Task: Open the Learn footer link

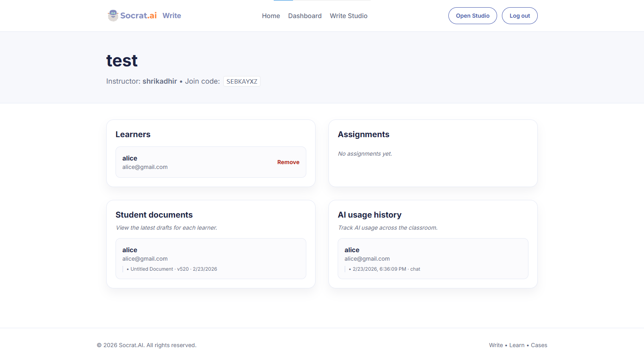Action: point(517,345)
